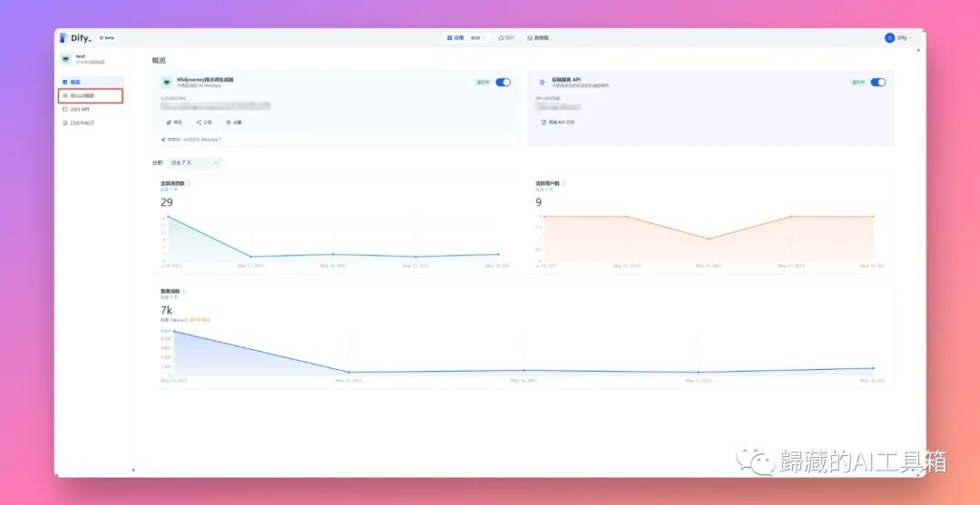Click the beta badge beside Dify logo
Screen dimensions: 980x505
click(x=107, y=37)
